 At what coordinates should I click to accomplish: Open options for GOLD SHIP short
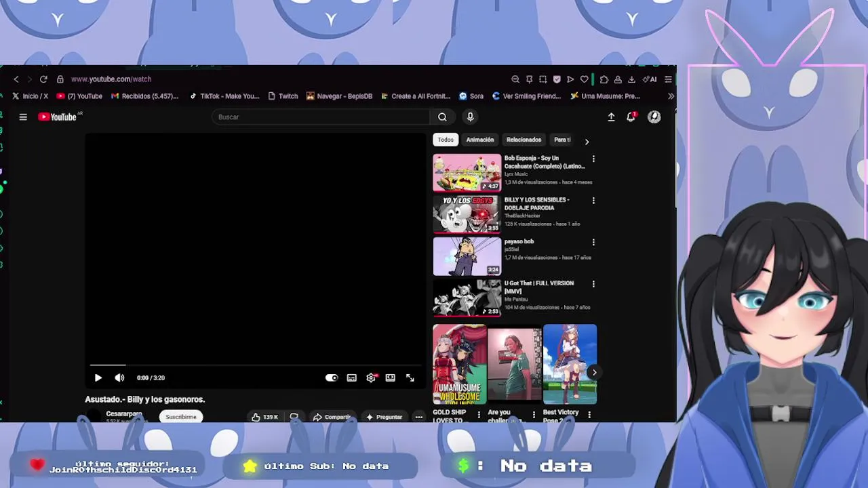479,414
